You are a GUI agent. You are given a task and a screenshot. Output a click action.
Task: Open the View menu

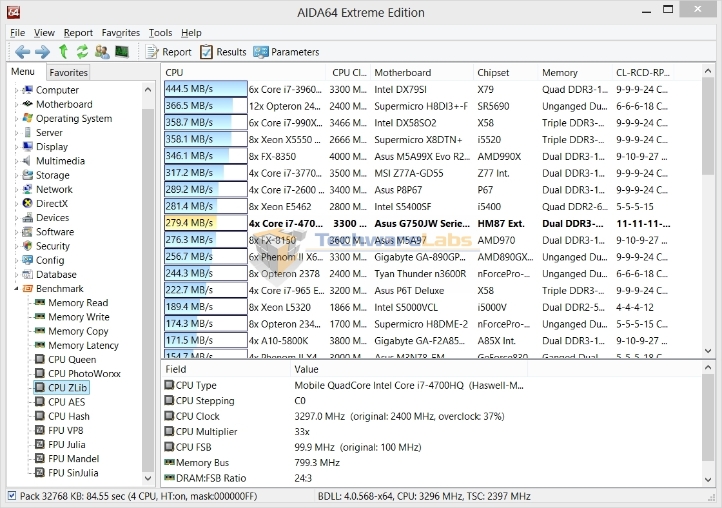44,33
